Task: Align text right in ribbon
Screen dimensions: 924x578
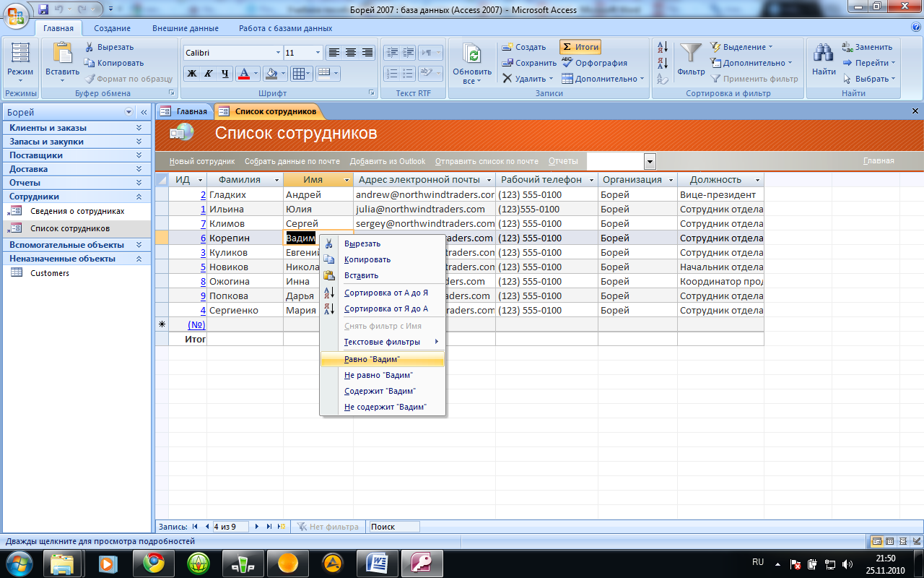Action: click(x=367, y=53)
